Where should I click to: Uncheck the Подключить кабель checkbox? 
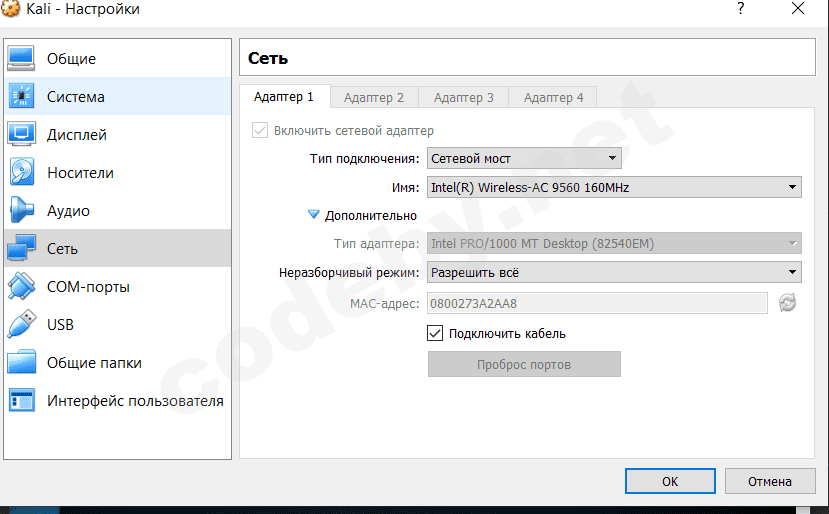click(435, 333)
